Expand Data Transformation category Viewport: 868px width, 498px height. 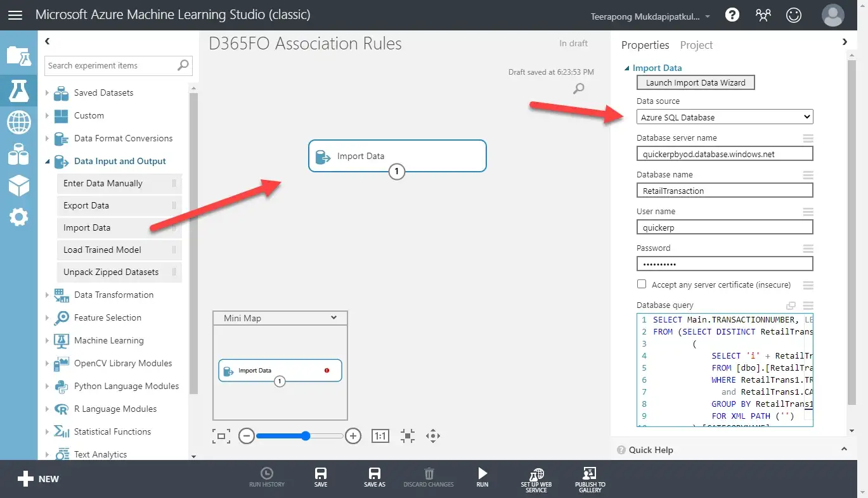[x=47, y=295]
